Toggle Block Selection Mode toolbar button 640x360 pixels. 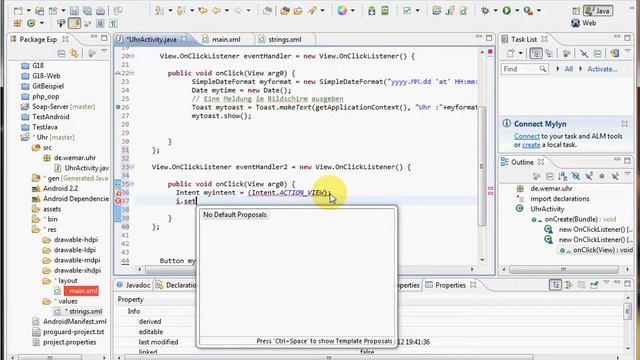(x=100, y=23)
